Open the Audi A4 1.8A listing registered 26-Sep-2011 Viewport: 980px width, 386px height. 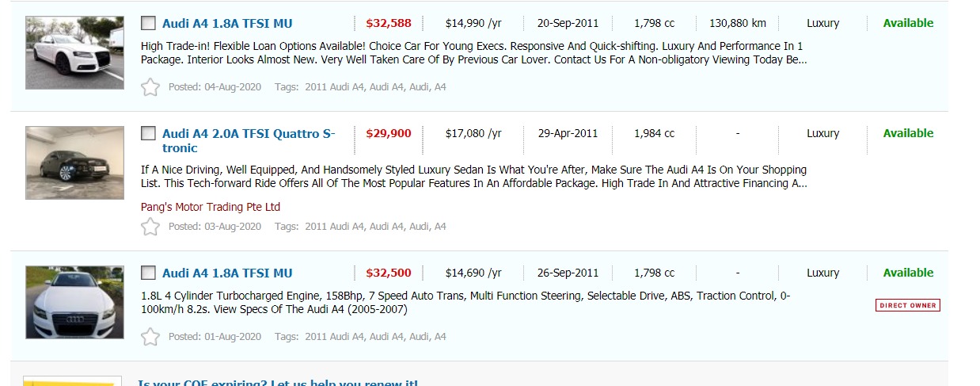click(x=227, y=273)
